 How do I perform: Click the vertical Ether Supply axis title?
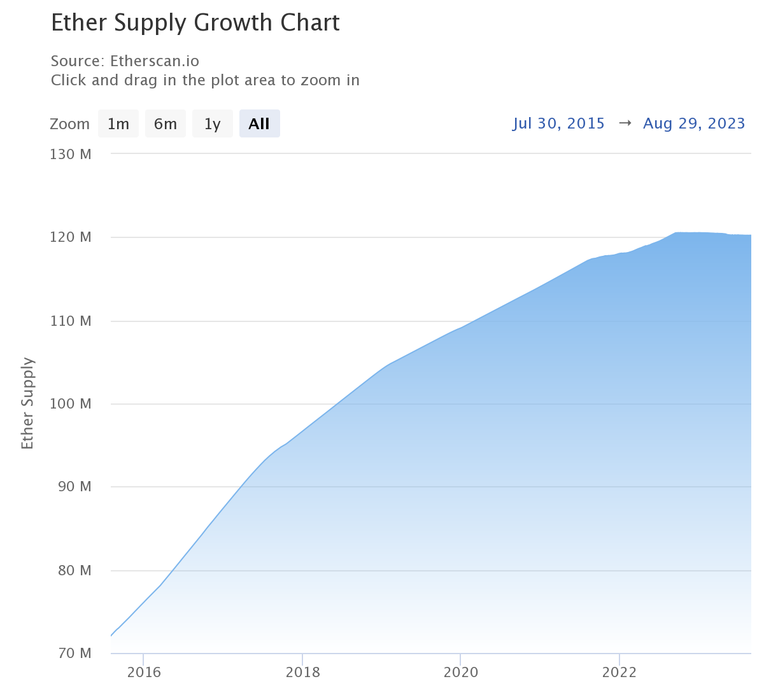pos(27,403)
